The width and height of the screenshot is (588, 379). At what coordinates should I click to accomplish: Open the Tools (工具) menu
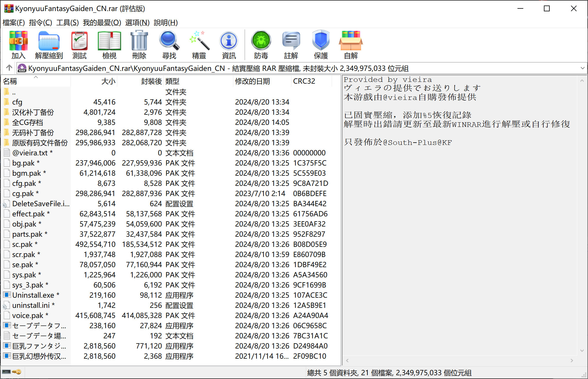tap(67, 23)
